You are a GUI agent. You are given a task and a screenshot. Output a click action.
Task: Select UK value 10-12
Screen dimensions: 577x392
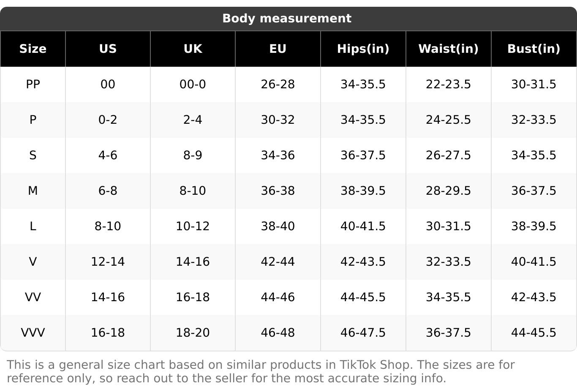coord(193,226)
